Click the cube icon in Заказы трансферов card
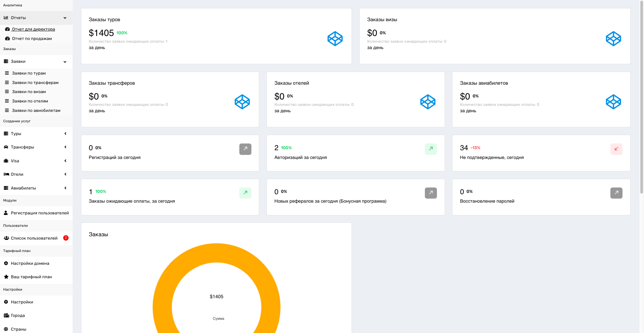The height and width of the screenshot is (333, 644). (242, 102)
